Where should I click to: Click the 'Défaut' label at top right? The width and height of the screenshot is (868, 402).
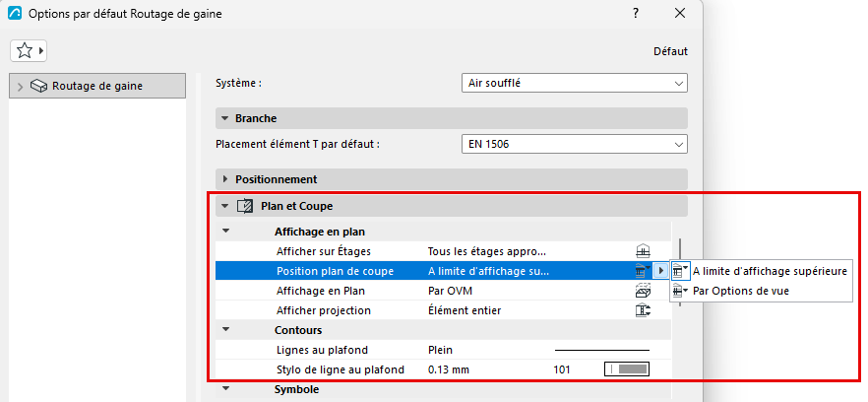click(670, 51)
